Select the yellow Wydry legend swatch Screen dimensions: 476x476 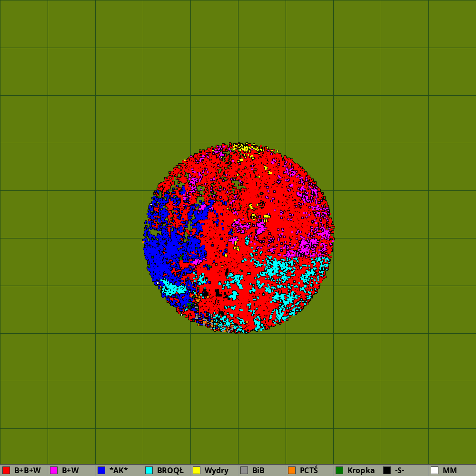197,470
